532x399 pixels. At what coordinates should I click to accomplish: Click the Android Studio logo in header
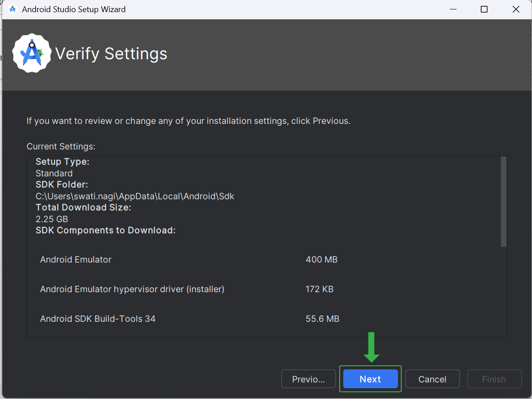[31, 53]
